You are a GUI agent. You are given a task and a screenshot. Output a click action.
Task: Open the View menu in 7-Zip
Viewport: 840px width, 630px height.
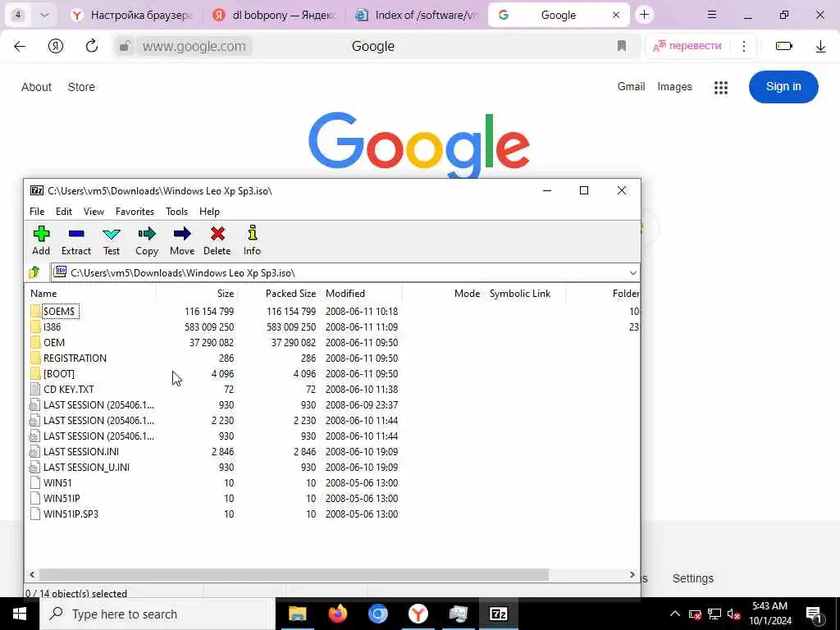pos(94,212)
